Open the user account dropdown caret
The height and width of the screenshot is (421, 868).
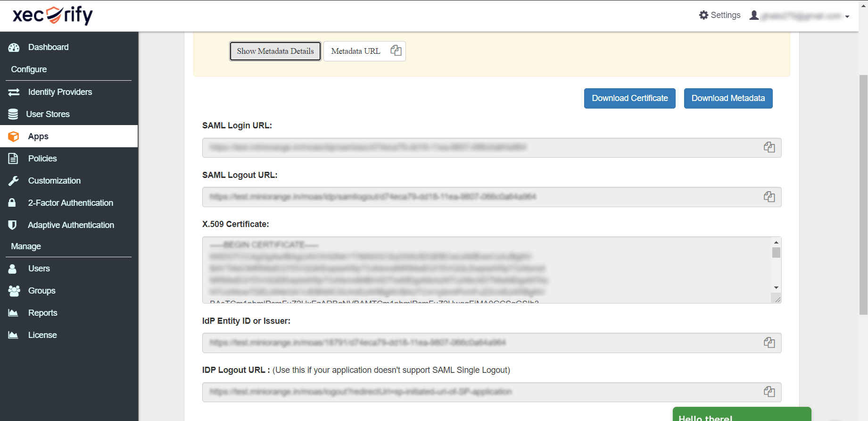pos(847,17)
